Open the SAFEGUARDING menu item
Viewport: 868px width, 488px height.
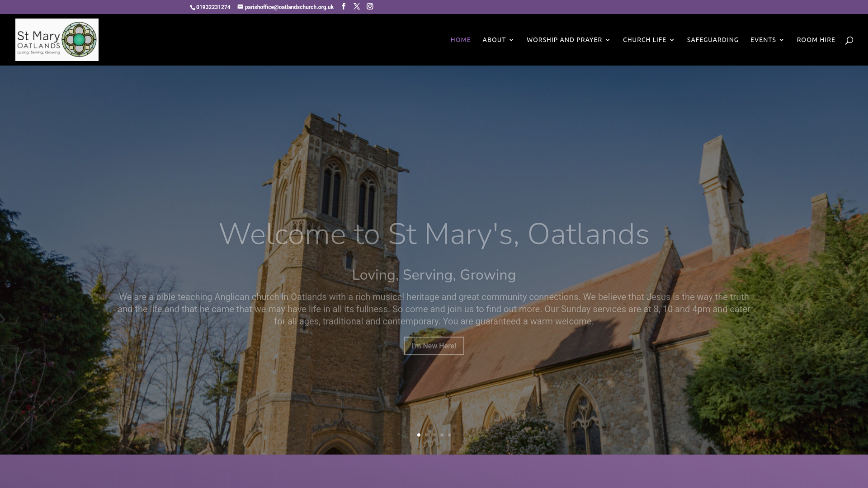point(712,40)
